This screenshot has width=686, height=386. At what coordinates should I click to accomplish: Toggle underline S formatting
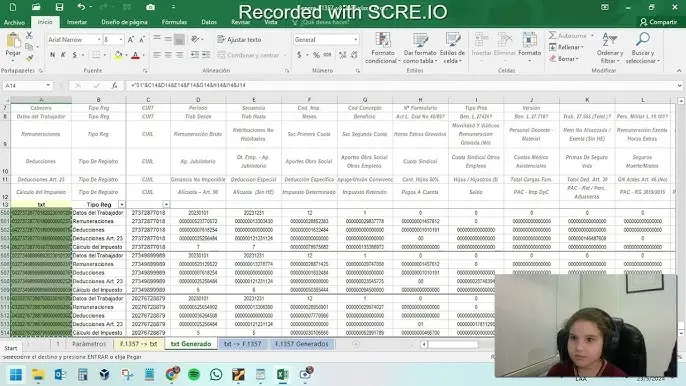(x=75, y=55)
